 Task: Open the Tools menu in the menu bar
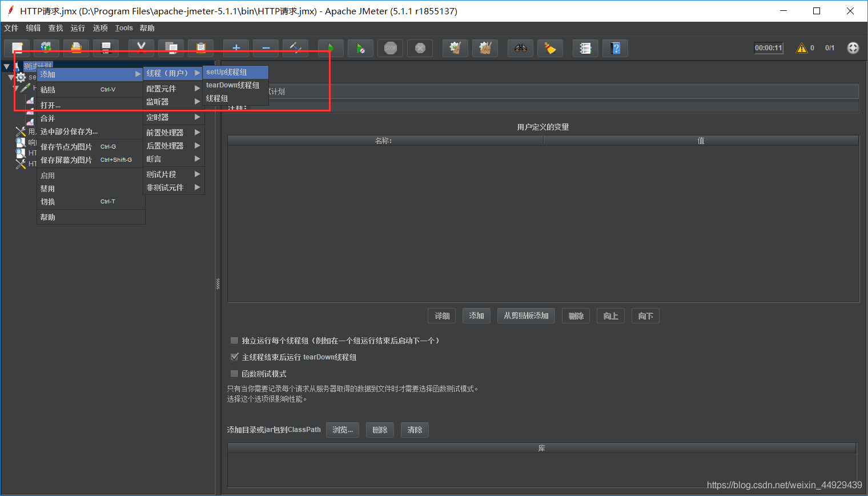pos(124,28)
